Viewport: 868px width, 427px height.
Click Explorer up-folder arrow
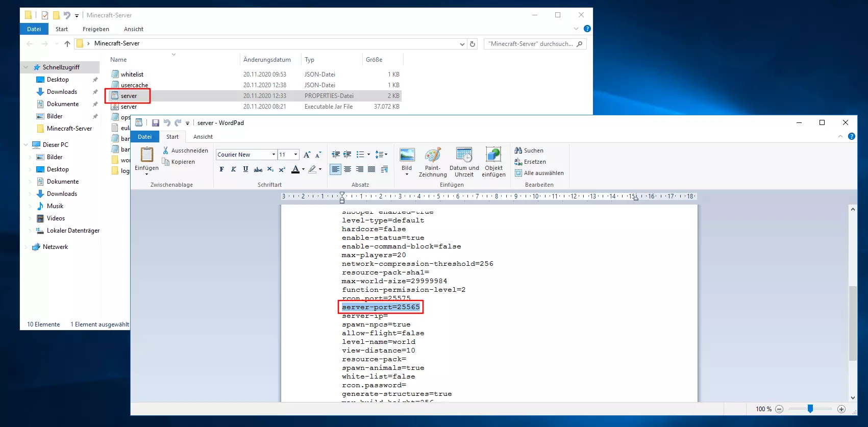(x=67, y=44)
